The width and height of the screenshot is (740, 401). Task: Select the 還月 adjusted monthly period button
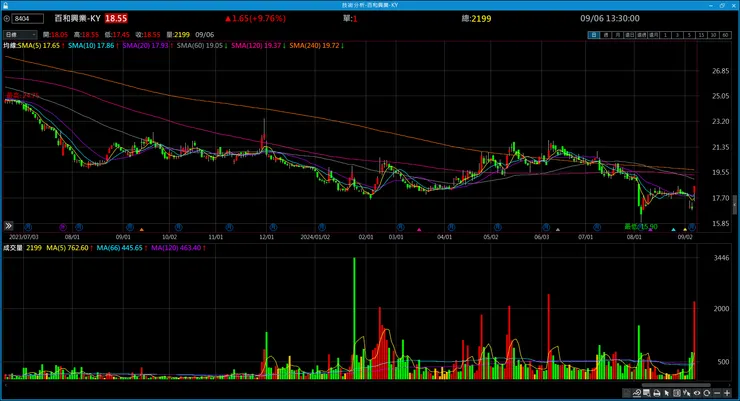[653, 35]
